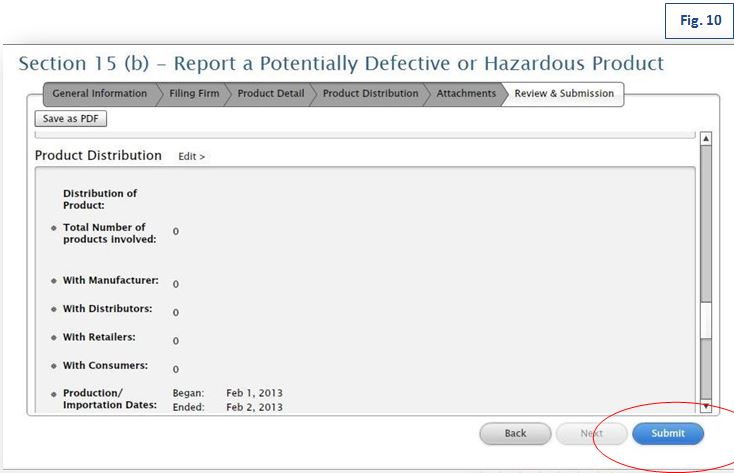Viewport: 734px width, 473px height.
Task: Click the scrollbar up arrow
Action: [706, 139]
